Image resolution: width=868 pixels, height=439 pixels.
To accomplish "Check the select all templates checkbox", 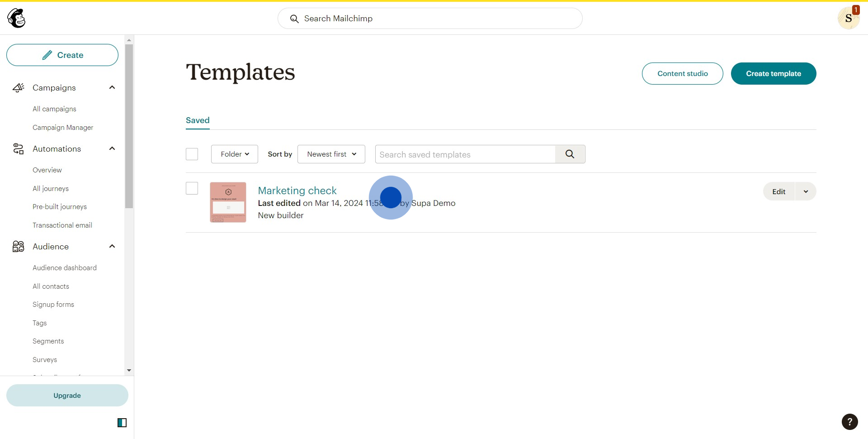I will pyautogui.click(x=192, y=154).
